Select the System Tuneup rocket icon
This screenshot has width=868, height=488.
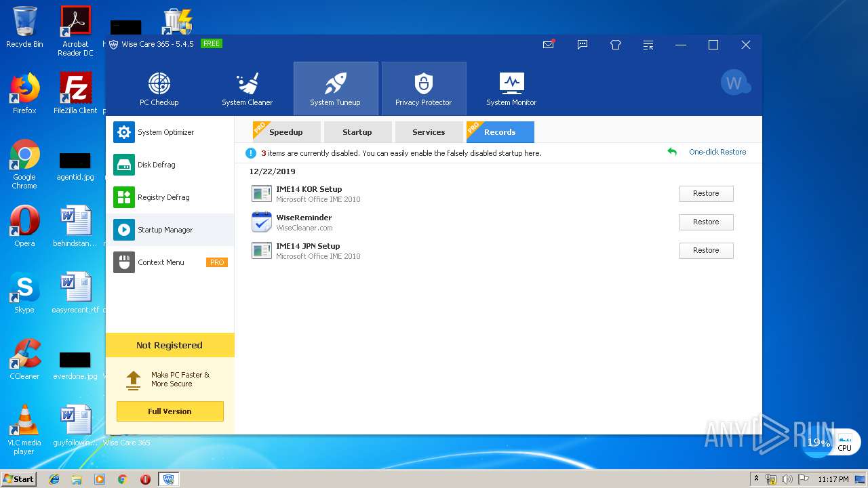[x=335, y=83]
